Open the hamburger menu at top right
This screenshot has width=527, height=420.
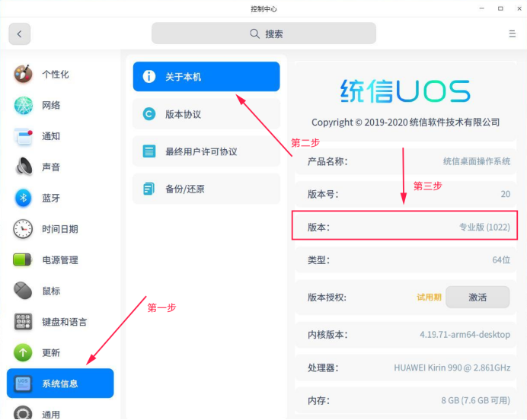(x=513, y=33)
